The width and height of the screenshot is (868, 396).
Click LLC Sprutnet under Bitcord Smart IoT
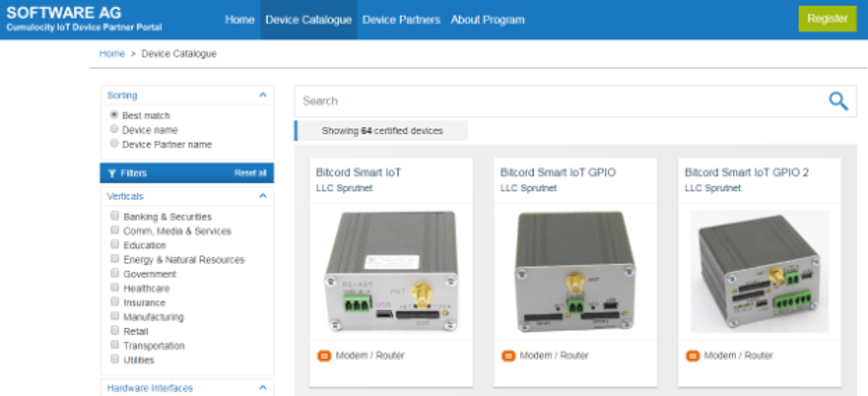click(x=344, y=188)
